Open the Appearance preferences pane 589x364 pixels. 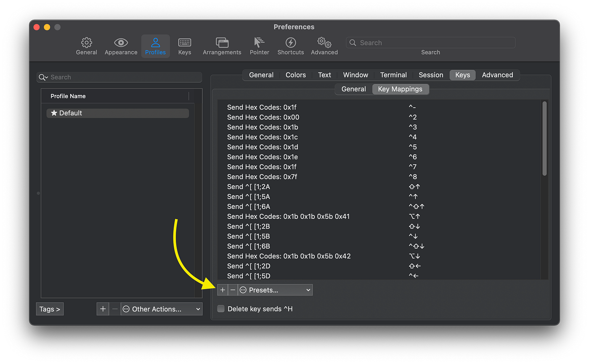121,46
